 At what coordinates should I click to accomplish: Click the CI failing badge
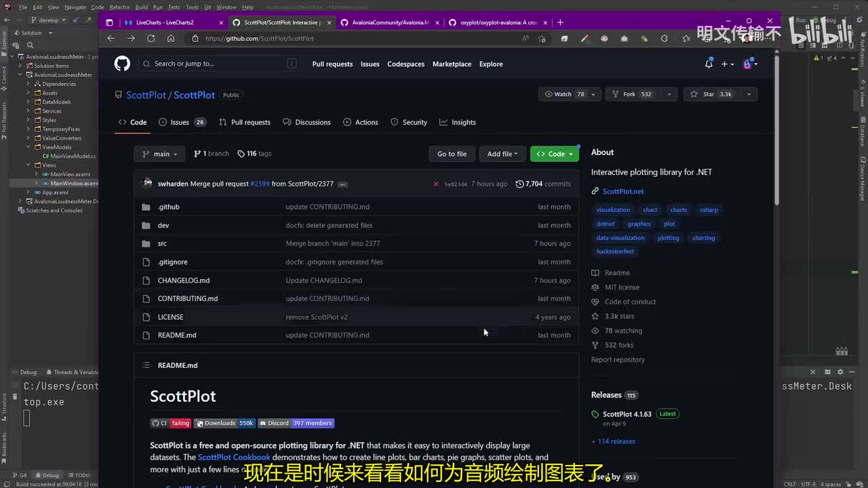[171, 423]
